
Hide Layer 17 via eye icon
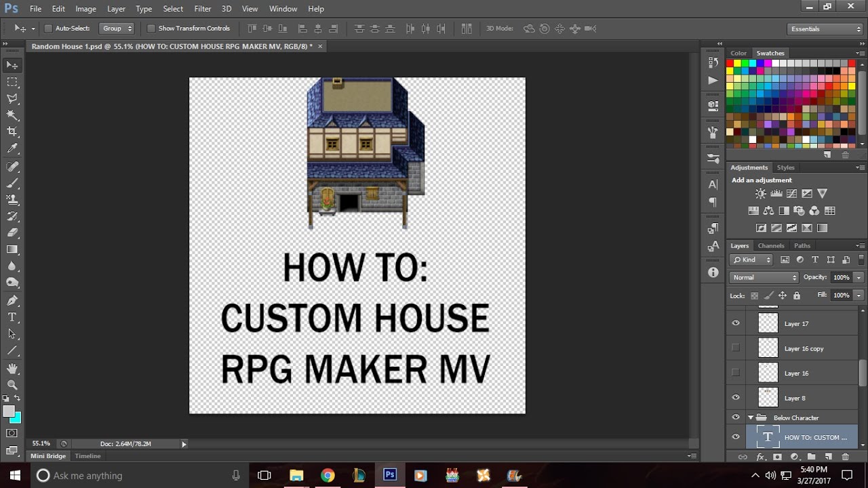tap(736, 323)
